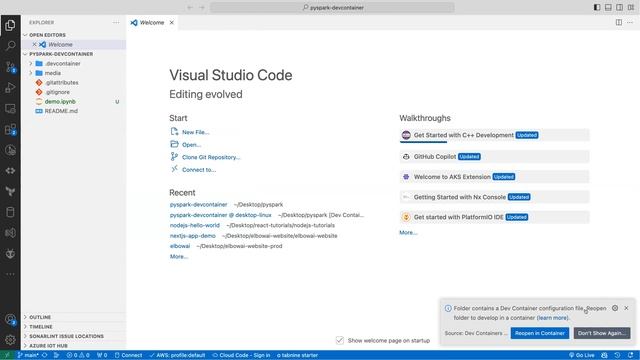The width and height of the screenshot is (640, 360).
Task: Go forward with the title bar arrow
Action: point(202,7)
